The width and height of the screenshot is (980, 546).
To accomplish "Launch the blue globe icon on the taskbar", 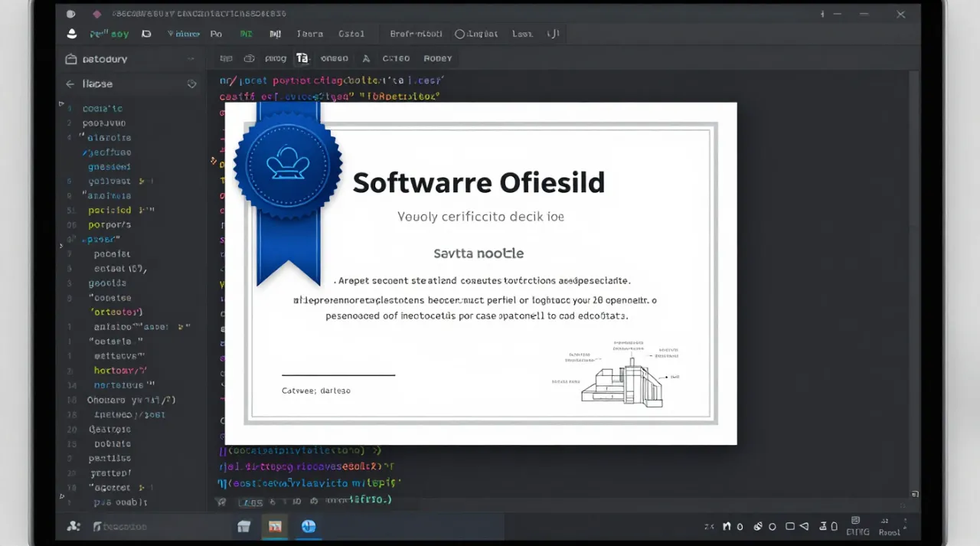I will tap(309, 526).
